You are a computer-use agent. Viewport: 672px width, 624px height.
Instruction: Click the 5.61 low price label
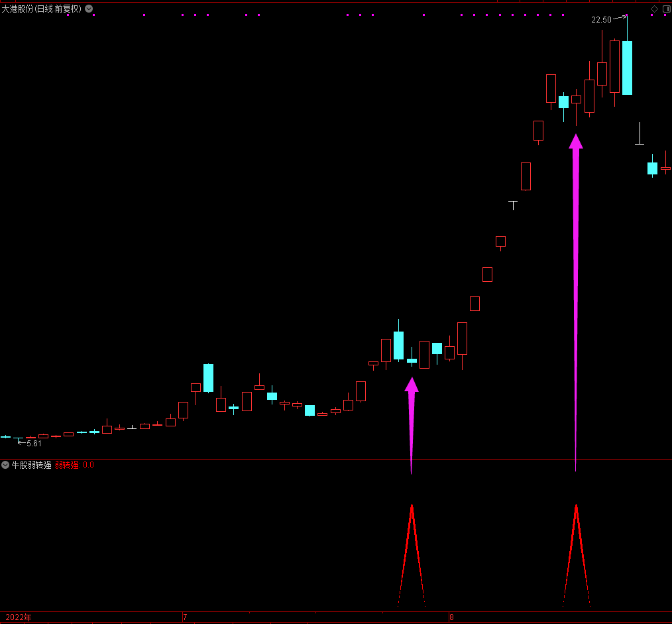point(34,444)
